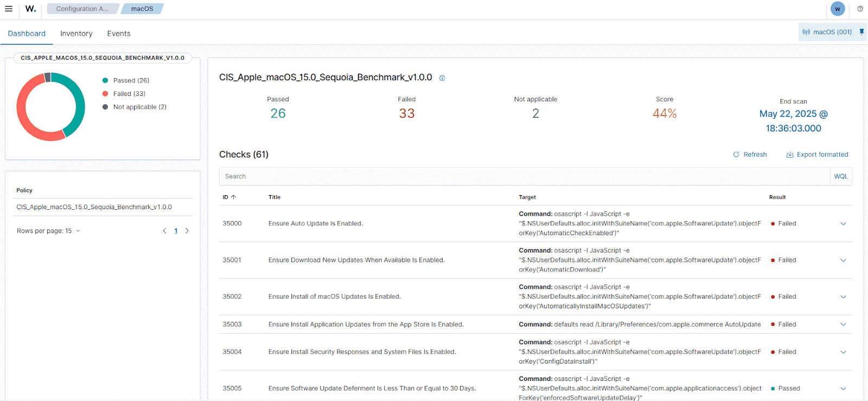Toggle Not applicable (2) legend item
This screenshot has width=868, height=401.
[139, 107]
